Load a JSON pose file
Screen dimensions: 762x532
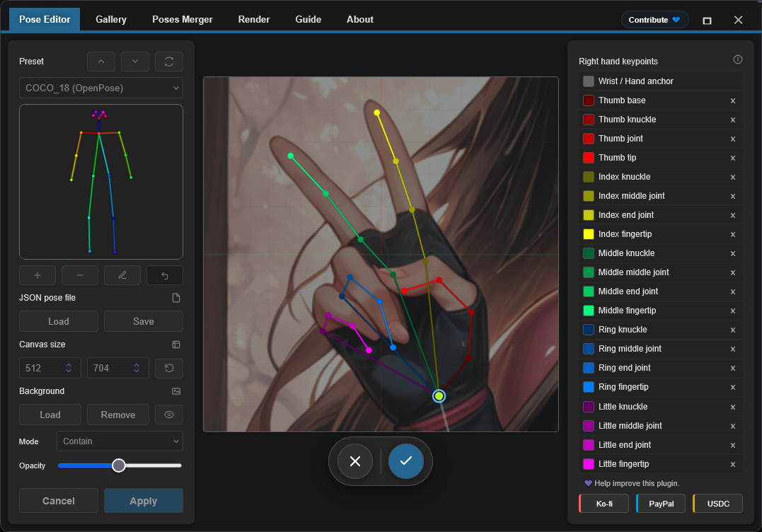coord(59,321)
